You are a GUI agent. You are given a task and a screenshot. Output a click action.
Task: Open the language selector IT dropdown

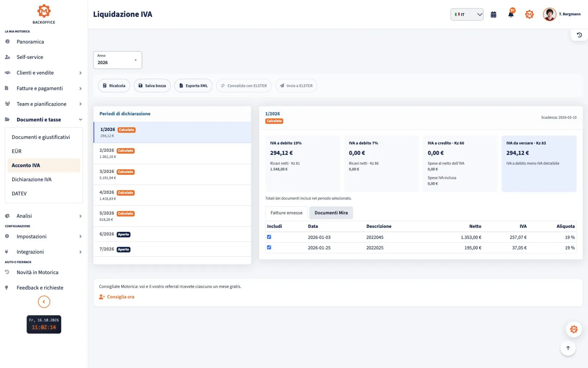(x=467, y=14)
